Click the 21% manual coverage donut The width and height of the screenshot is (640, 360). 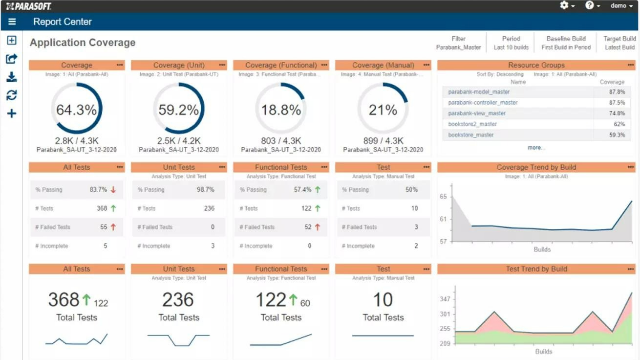383,109
